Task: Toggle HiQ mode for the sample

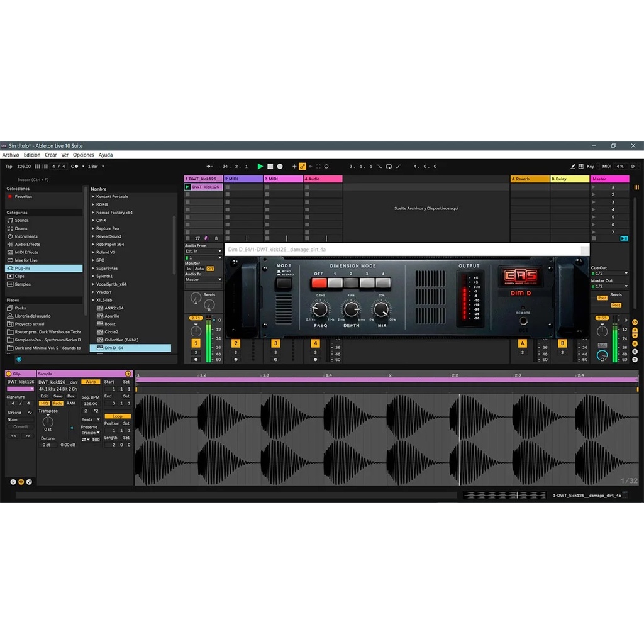Action: [x=44, y=403]
